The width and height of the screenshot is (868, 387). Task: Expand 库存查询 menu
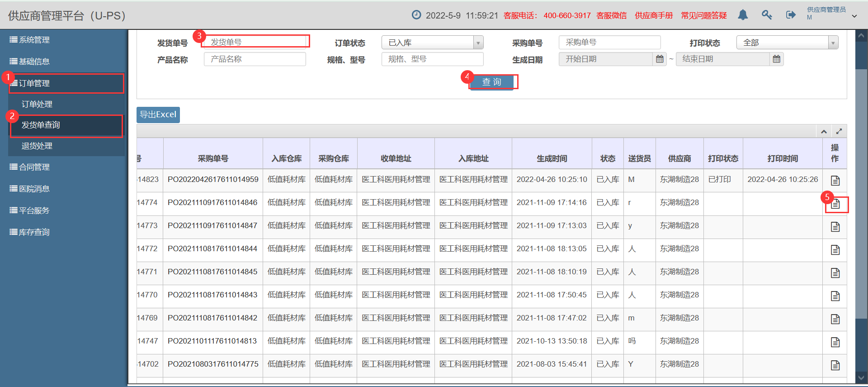coord(62,232)
